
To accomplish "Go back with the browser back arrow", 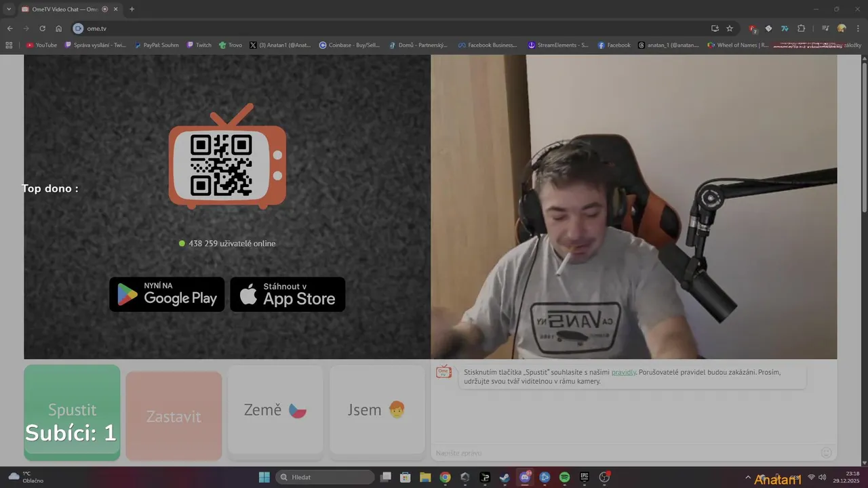I will click(x=9, y=28).
